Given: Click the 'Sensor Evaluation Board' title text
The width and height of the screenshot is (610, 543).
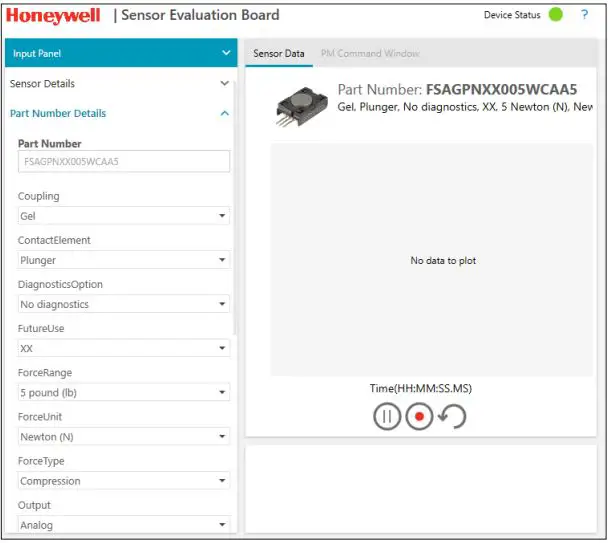Looking at the screenshot, I should click(x=200, y=15).
